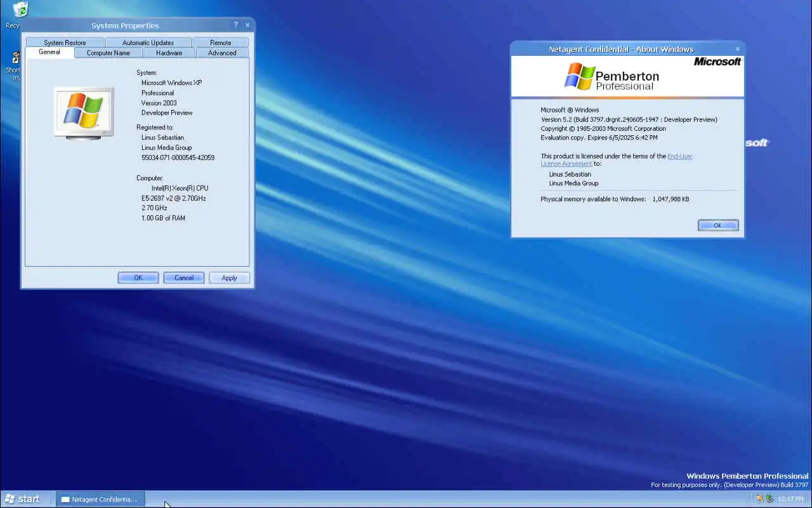Switch to the Automatic Updates tab
The width and height of the screenshot is (812, 508).
click(x=148, y=43)
